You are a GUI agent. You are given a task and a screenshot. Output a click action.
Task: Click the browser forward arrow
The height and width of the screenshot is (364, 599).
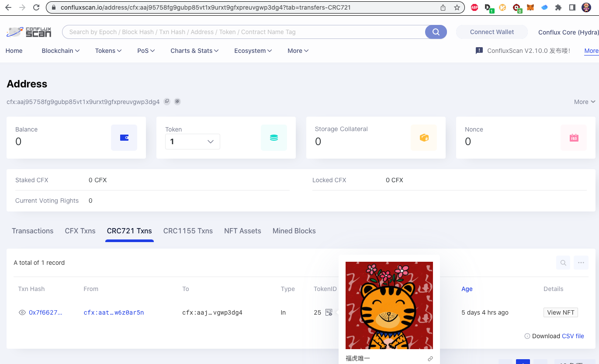pos(22,7)
